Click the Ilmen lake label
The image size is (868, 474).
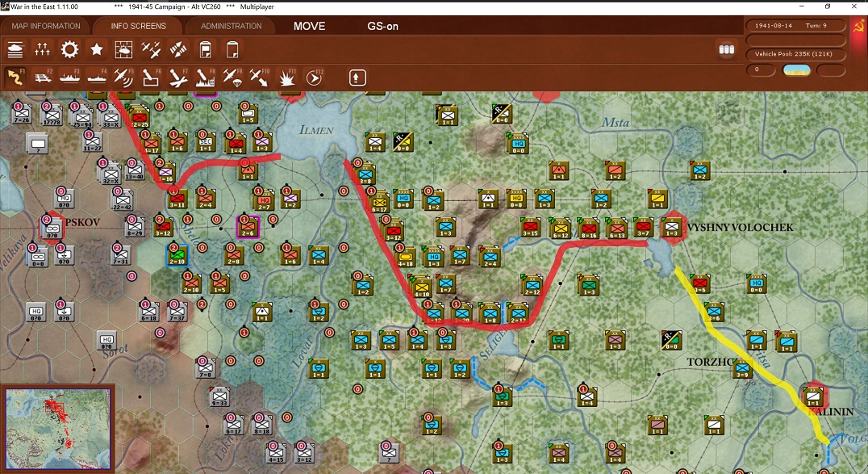317,130
